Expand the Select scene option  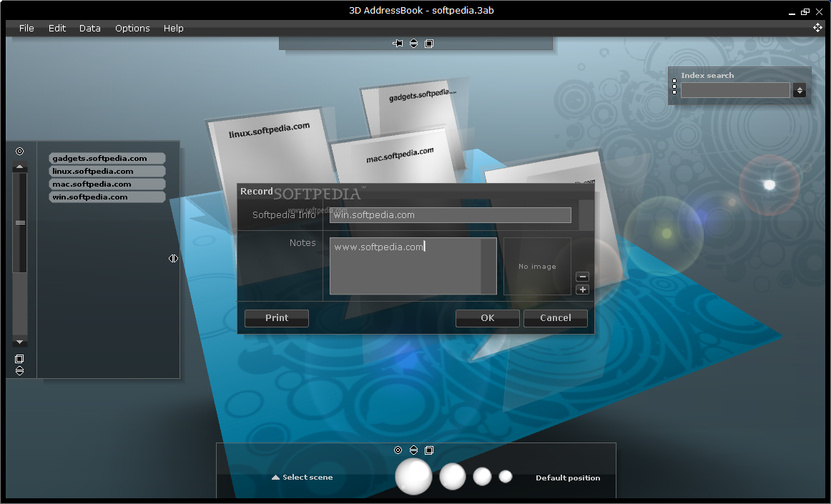point(302,478)
